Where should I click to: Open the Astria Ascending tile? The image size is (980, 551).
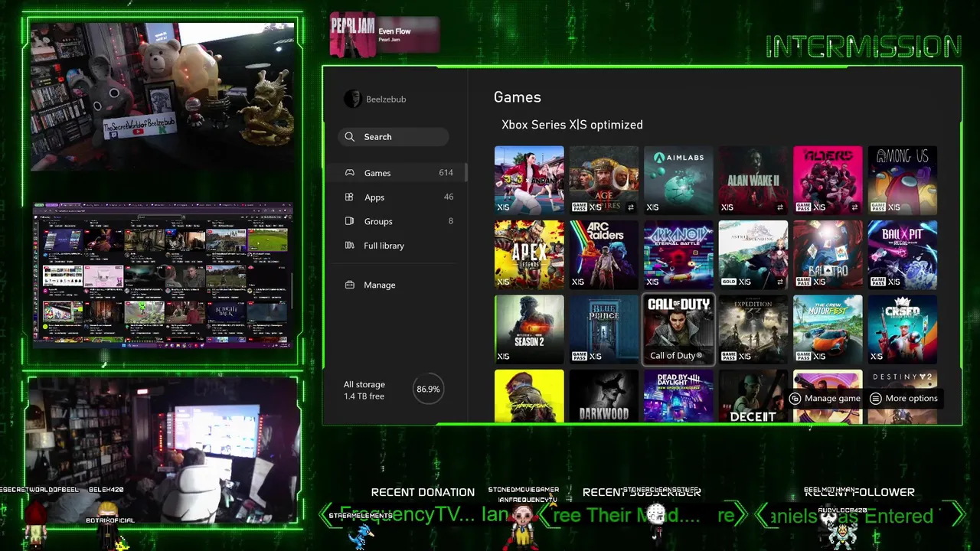pos(753,255)
